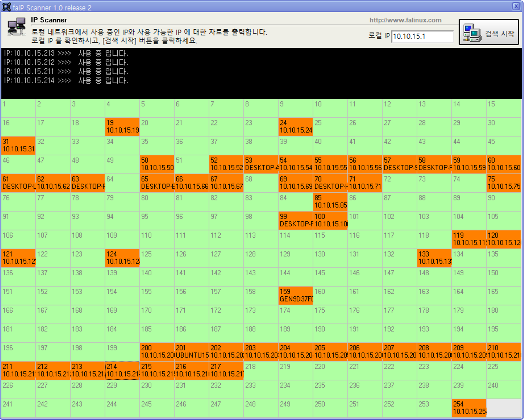524x420 pixels.
Task: Select cell 201 labeled UBUNTU15
Action: point(192,352)
